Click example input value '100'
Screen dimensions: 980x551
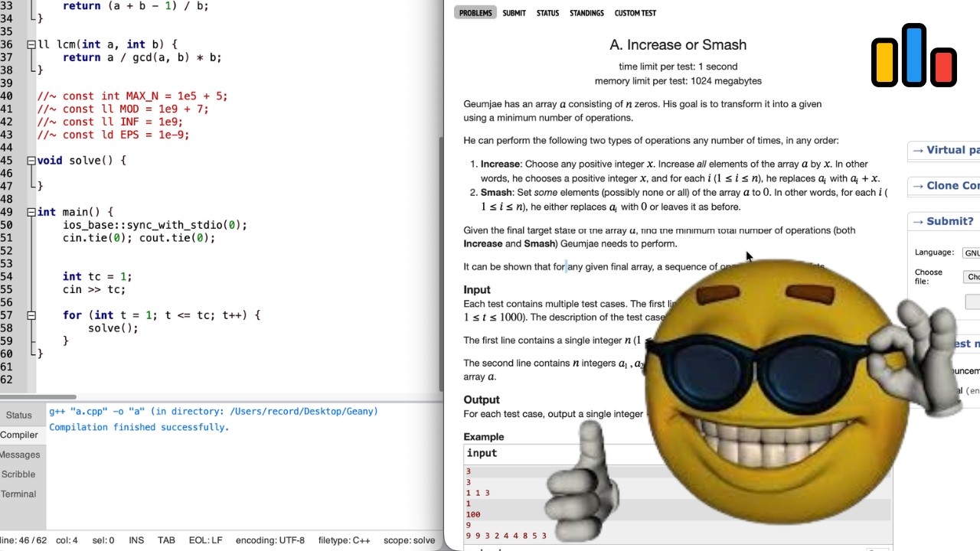[473, 514]
